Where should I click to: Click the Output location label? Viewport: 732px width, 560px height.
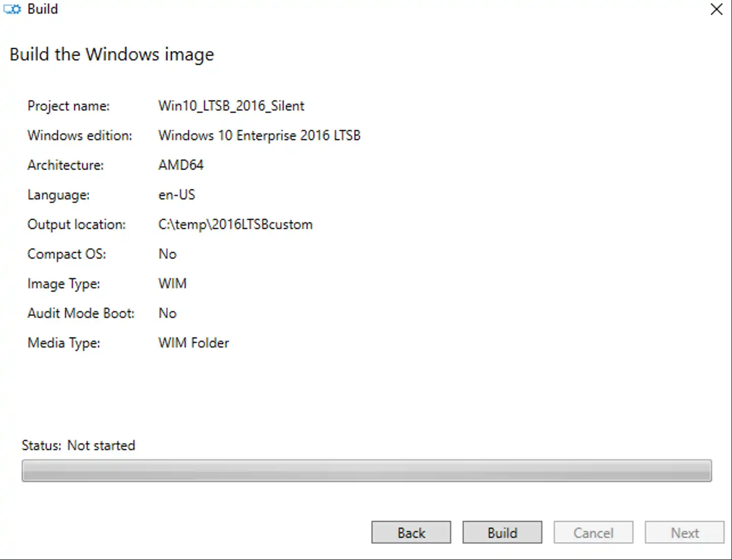coord(76,225)
